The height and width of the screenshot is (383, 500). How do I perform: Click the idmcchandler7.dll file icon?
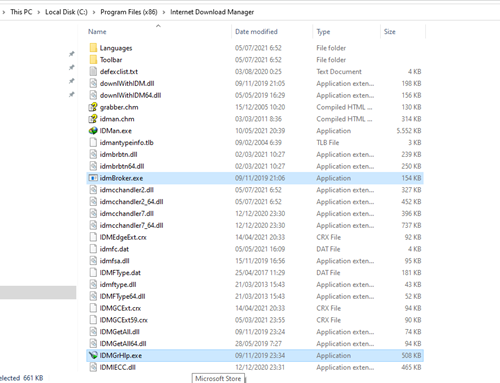(93, 213)
